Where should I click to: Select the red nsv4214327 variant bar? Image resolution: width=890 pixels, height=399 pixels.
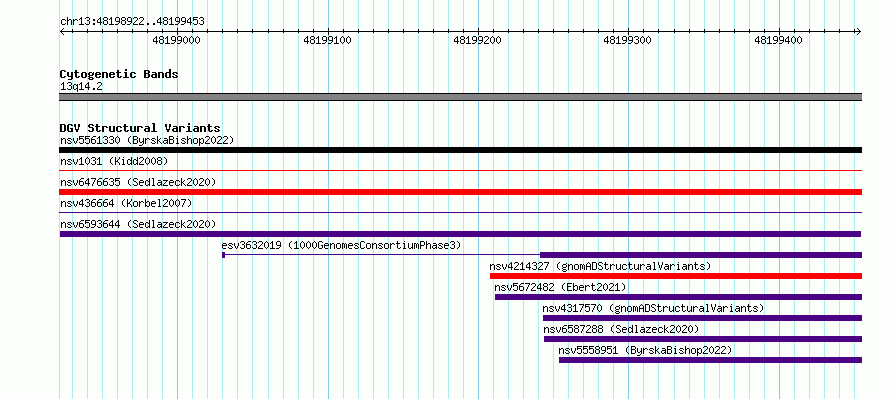click(x=676, y=276)
